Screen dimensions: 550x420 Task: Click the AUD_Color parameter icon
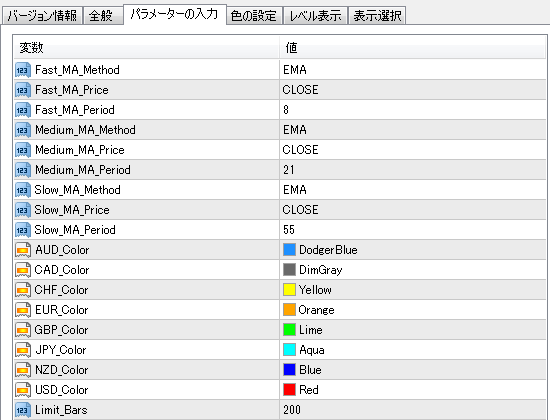coord(23,250)
